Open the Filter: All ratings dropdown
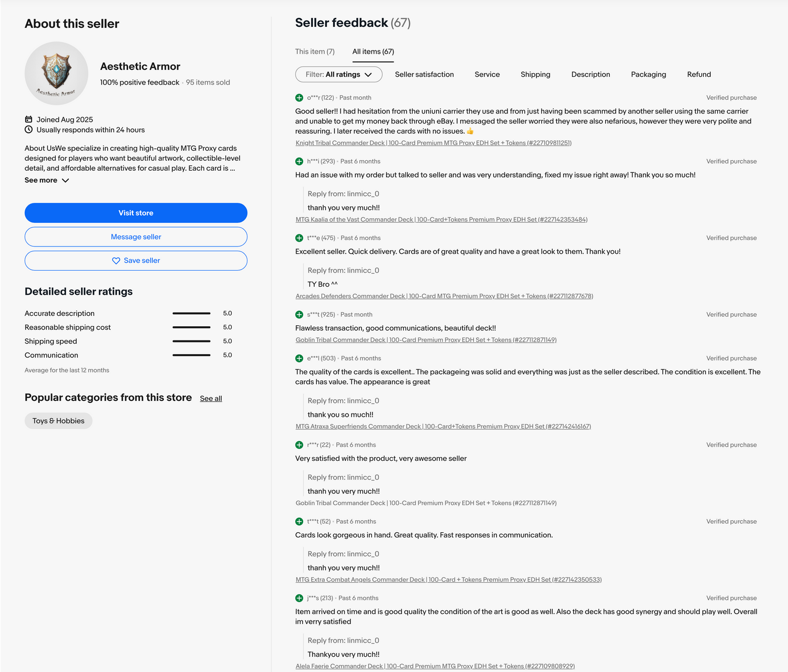788x672 pixels. point(338,75)
